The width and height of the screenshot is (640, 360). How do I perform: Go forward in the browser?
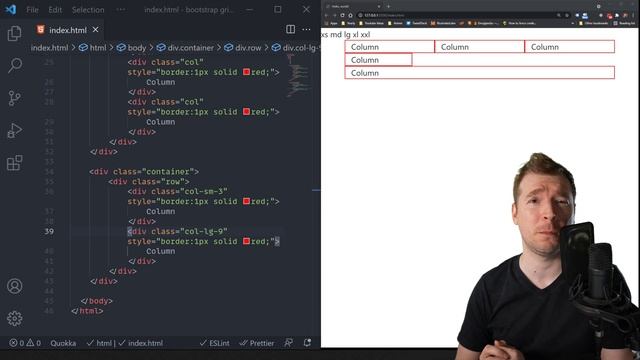(334, 15)
